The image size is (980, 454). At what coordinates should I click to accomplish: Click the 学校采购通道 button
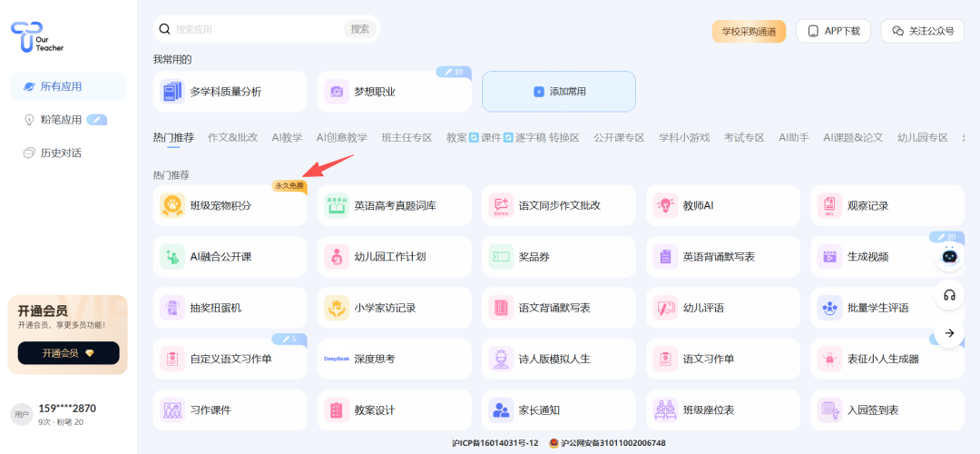(749, 31)
